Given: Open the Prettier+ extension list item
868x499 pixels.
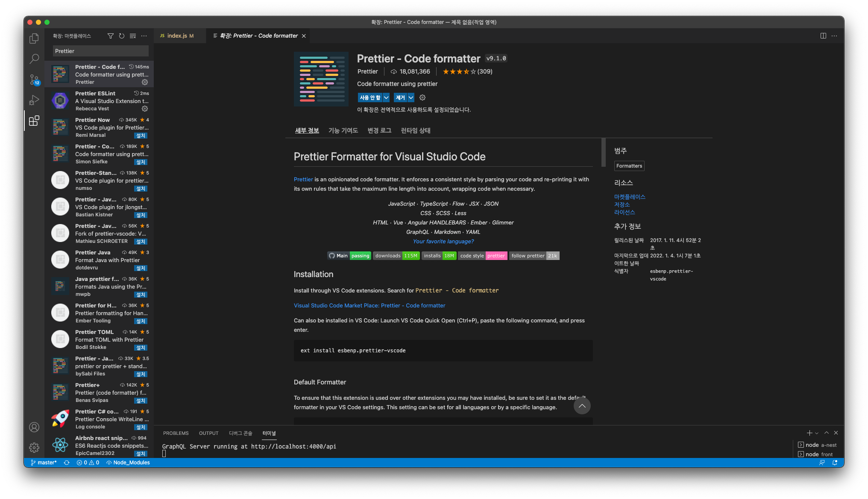Looking at the screenshot, I should [x=99, y=393].
